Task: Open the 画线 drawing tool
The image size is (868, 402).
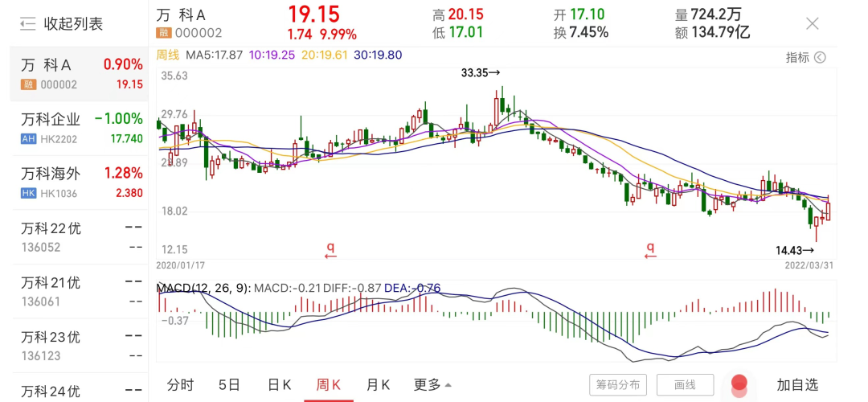Action: pos(685,384)
